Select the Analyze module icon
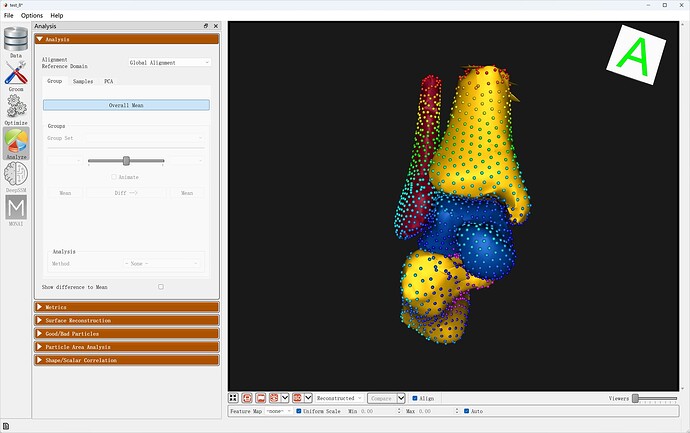The height and width of the screenshot is (433, 690). (16, 141)
